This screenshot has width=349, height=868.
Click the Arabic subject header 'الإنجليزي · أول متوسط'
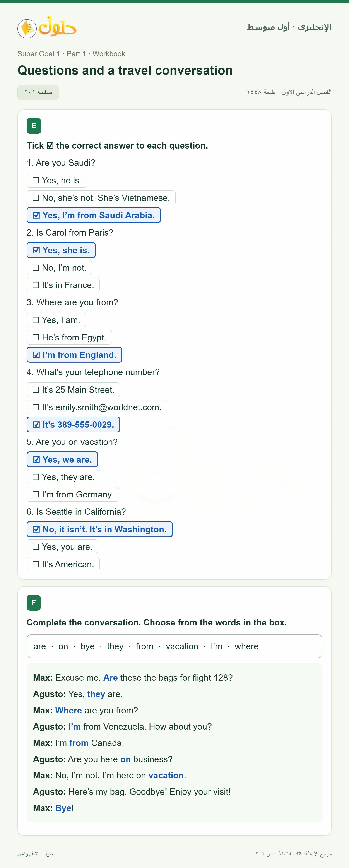[289, 27]
